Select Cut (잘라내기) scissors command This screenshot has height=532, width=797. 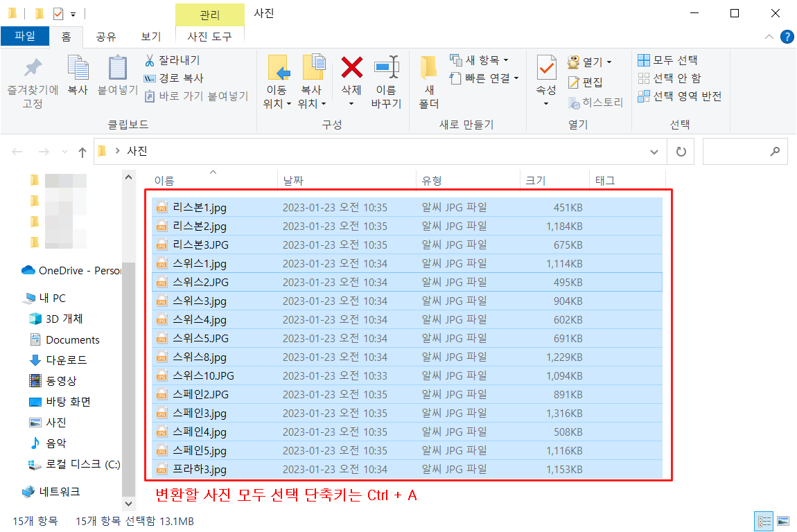click(173, 60)
